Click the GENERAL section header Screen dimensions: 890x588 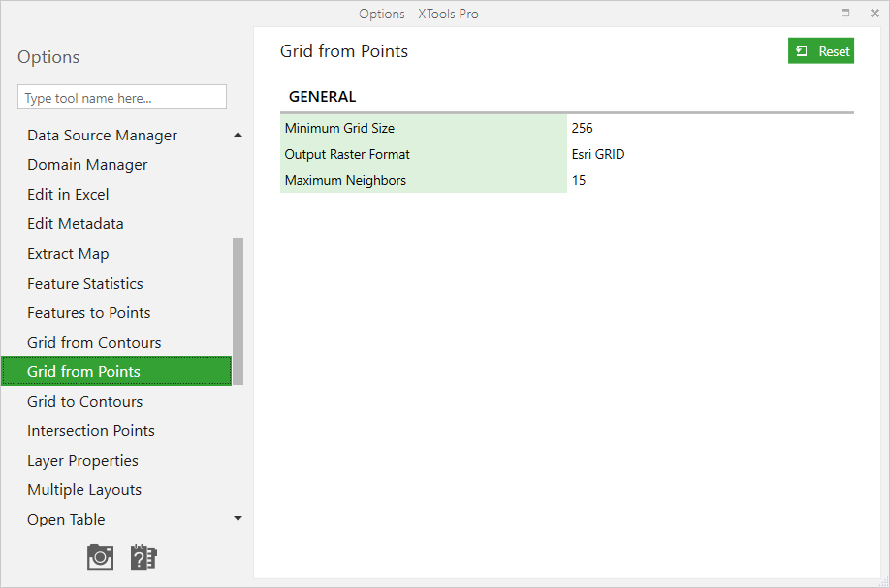(323, 97)
